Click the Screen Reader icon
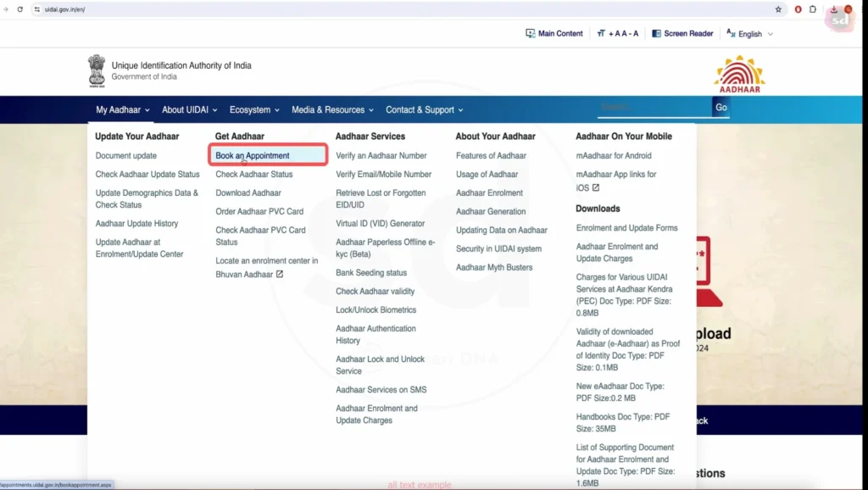This screenshot has height=490, width=868. [x=656, y=34]
